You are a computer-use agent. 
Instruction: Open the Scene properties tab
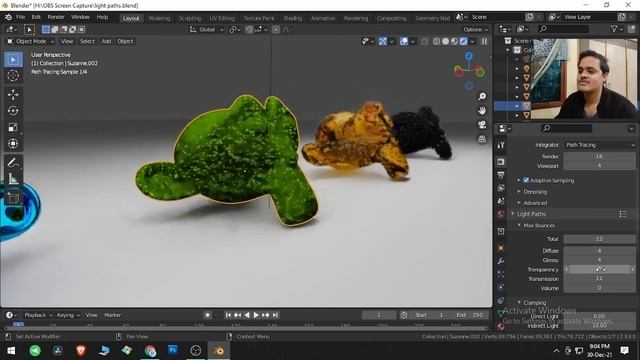[x=501, y=201]
